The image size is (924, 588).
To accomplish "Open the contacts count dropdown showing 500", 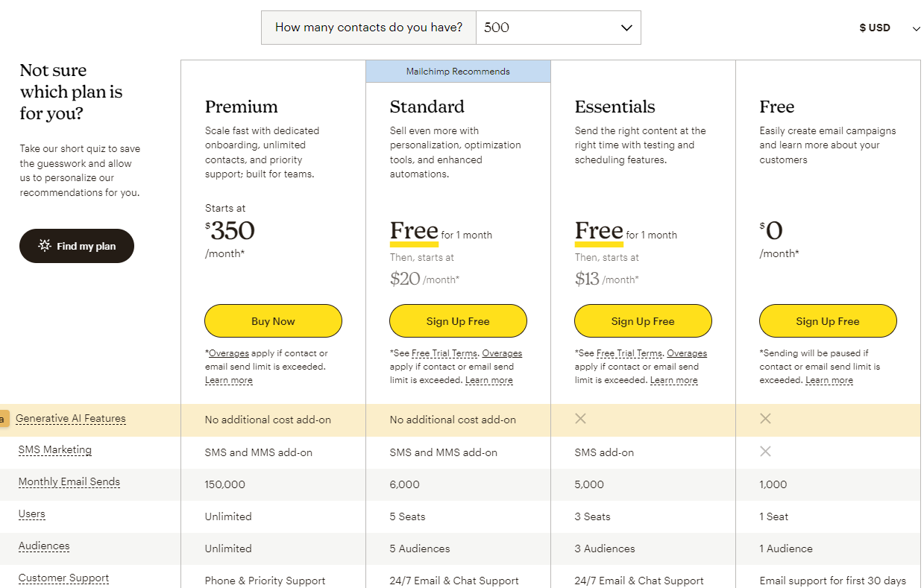I will 558,28.
